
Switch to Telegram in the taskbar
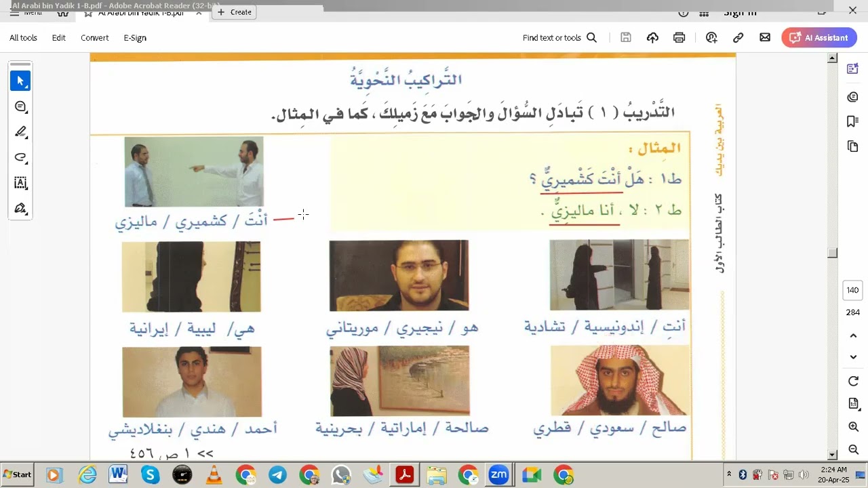(x=277, y=475)
